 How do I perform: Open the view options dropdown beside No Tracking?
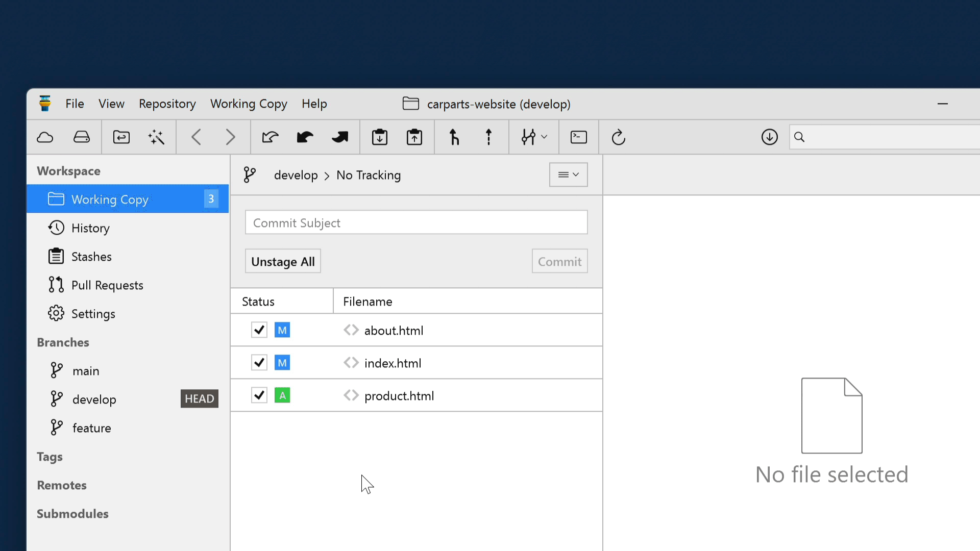tap(568, 175)
